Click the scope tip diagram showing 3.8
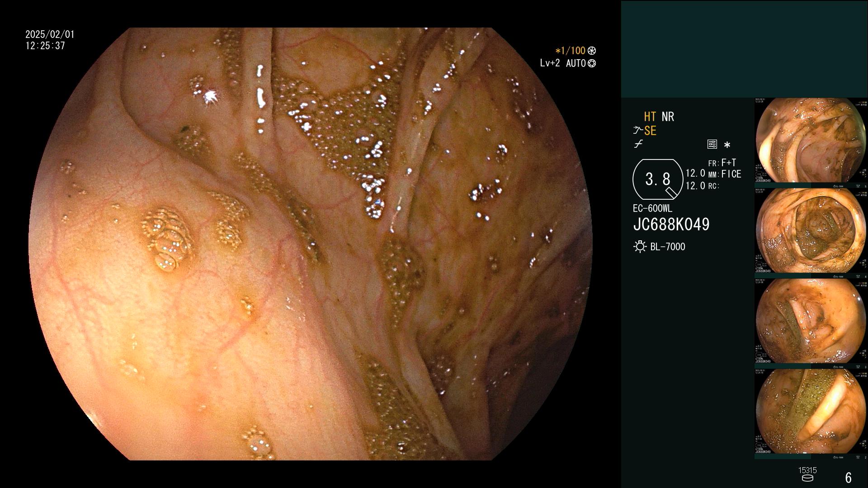Viewport: 868px width, 488px height. point(658,179)
